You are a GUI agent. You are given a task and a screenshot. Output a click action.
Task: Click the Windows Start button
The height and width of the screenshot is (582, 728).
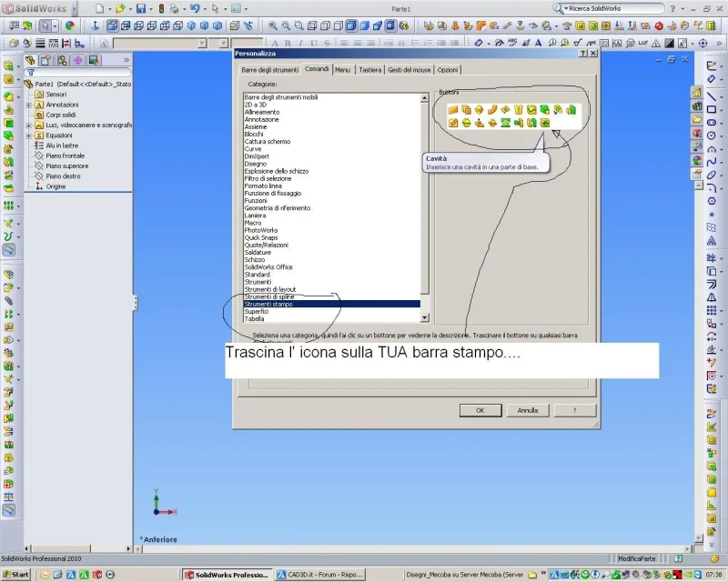pyautogui.click(x=15, y=575)
